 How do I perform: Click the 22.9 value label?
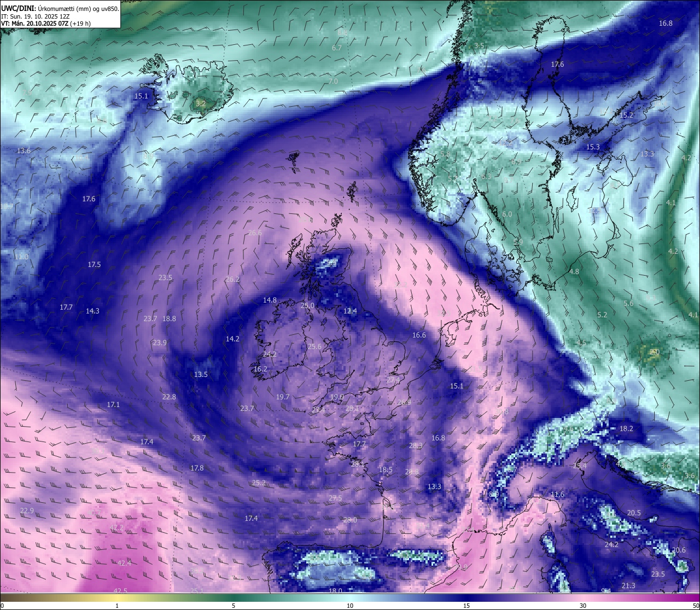click(27, 511)
